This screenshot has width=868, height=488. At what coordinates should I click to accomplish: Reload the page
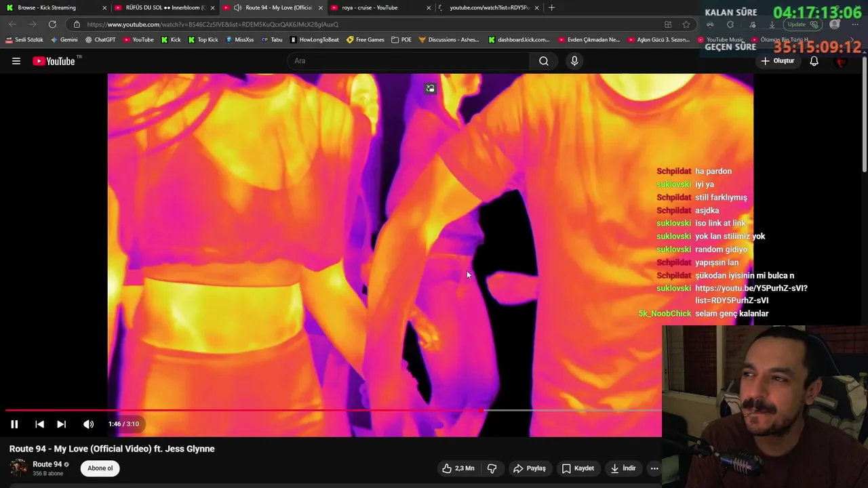point(52,24)
